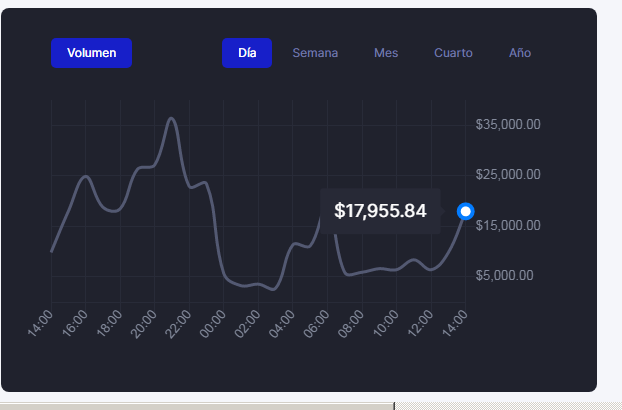Click the 12:00 time axis label
Image resolution: width=622 pixels, height=410 pixels.
coord(420,324)
